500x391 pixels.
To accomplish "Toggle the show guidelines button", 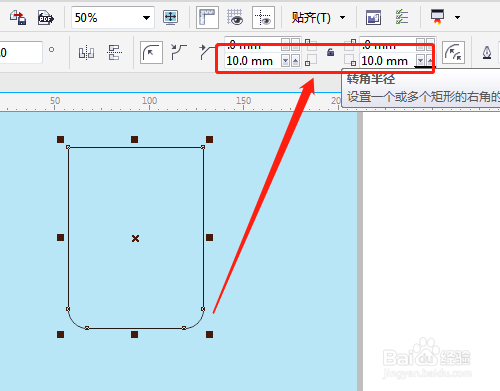I will tap(263, 17).
